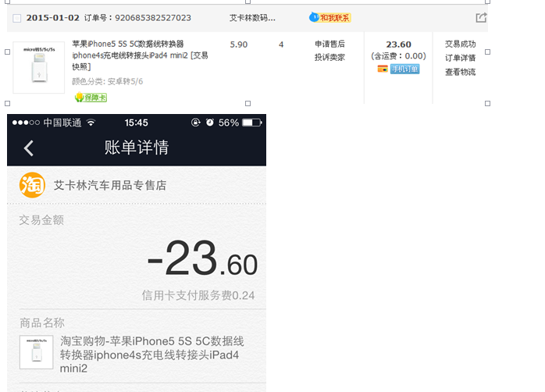Tap the 淘宝购物 product name text in the bill
This screenshot has height=392, width=545.
coord(152,355)
